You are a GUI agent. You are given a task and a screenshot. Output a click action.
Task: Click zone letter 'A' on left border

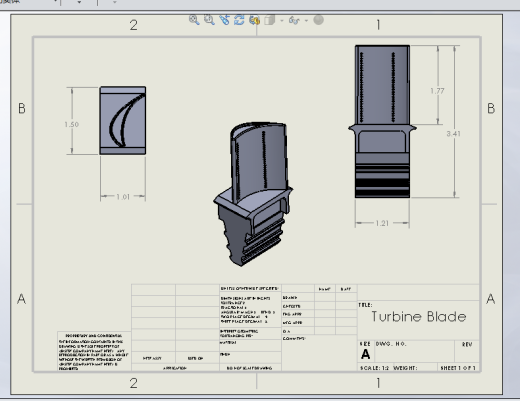tap(21, 299)
